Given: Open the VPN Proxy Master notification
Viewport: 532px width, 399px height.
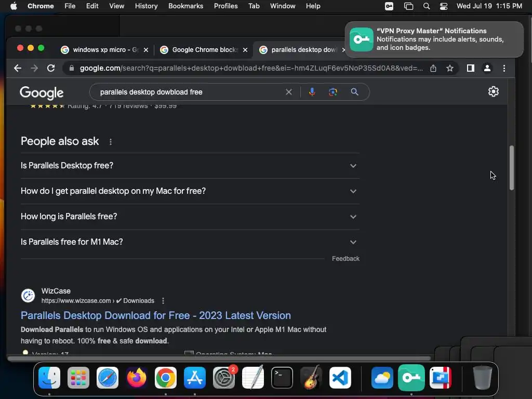Looking at the screenshot, I should [434, 39].
